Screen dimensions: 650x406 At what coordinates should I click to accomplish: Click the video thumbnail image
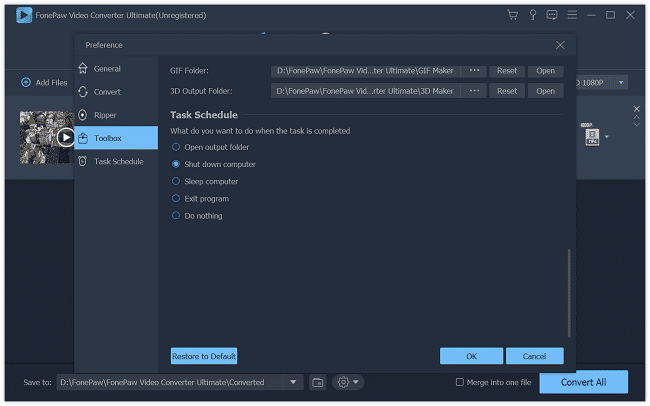coord(46,137)
